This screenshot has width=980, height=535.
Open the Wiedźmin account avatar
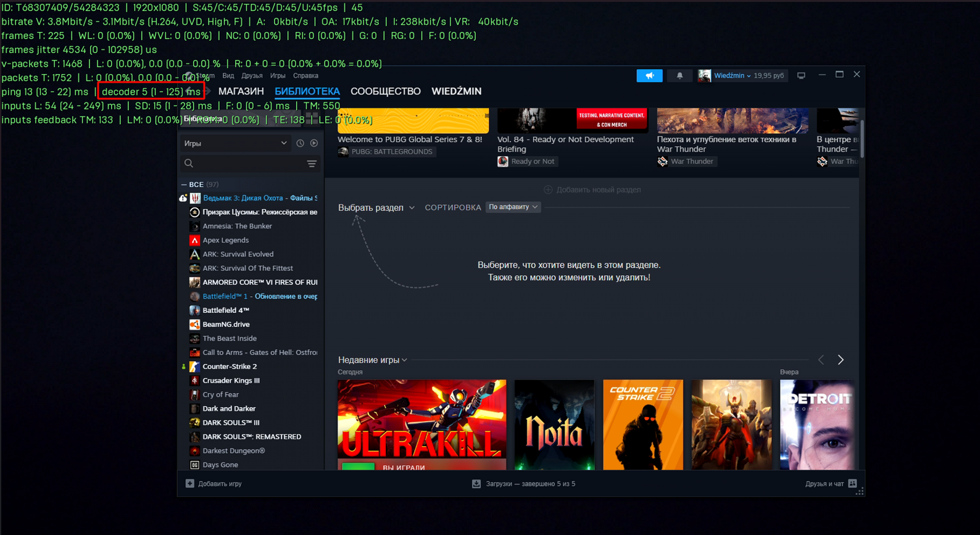click(x=704, y=75)
